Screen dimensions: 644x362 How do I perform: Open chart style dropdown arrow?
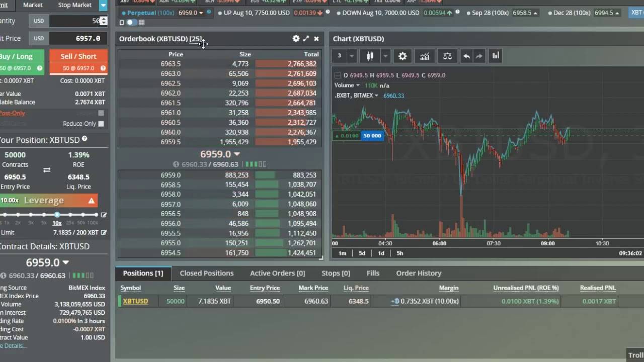(x=385, y=56)
